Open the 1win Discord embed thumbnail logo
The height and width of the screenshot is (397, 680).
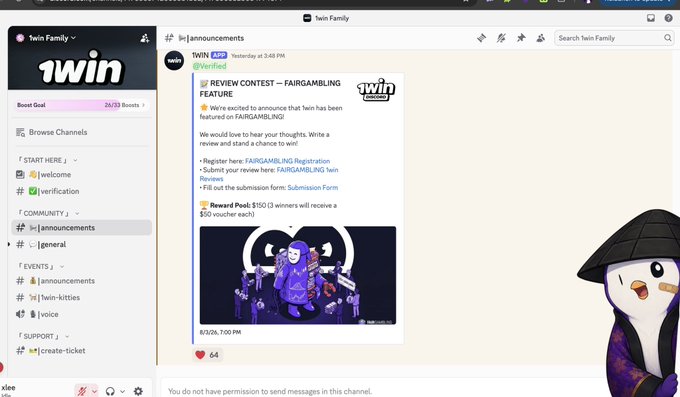click(376, 90)
